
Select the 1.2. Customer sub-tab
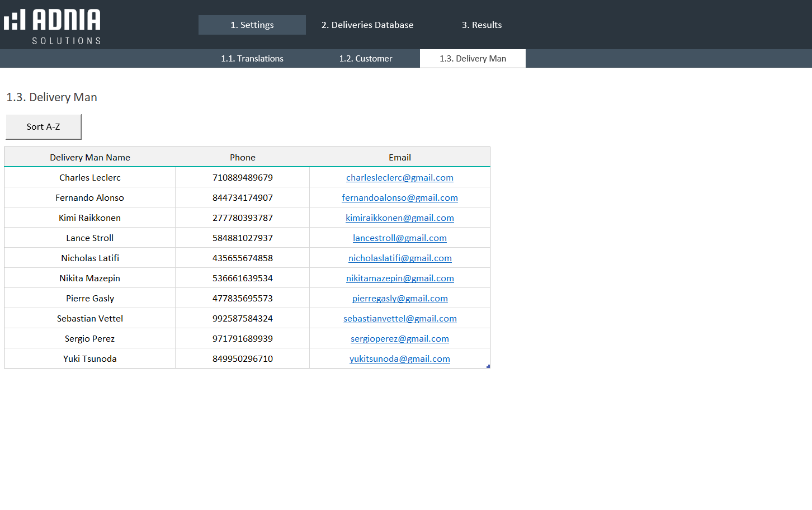pyautogui.click(x=366, y=59)
